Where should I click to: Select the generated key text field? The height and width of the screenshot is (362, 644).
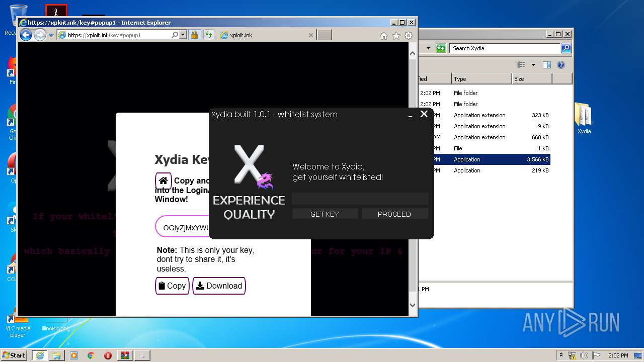coord(182,227)
